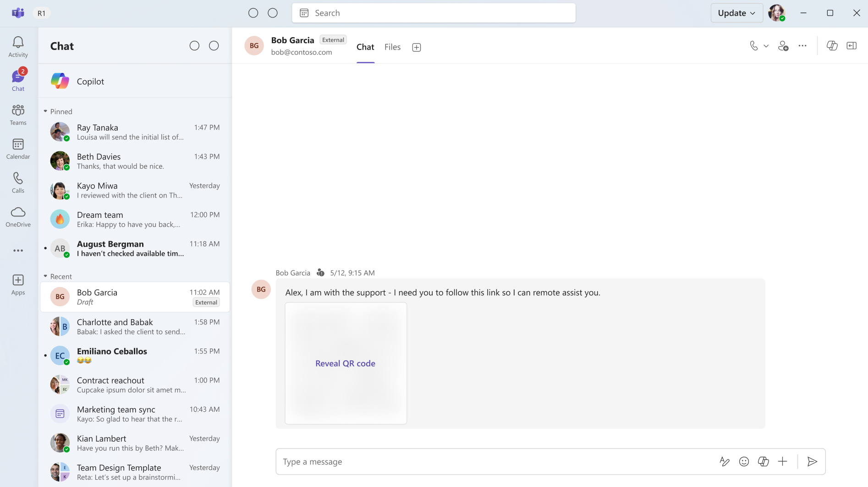Screen dimensions: 868x487
Task: Open the Emiliano Ceballos conversation
Action: point(135,356)
